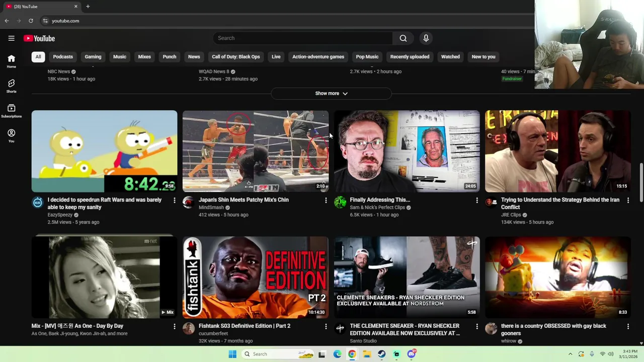
Task: Open options menu for Fishtank S03 video
Action: (326, 327)
